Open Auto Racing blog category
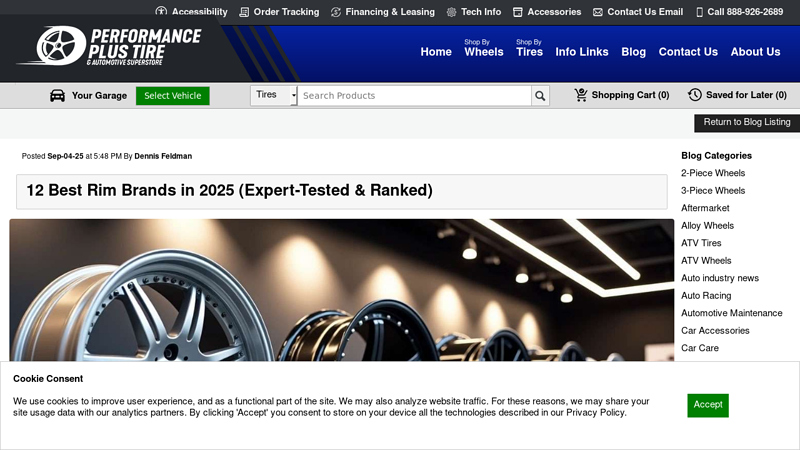 pos(706,295)
